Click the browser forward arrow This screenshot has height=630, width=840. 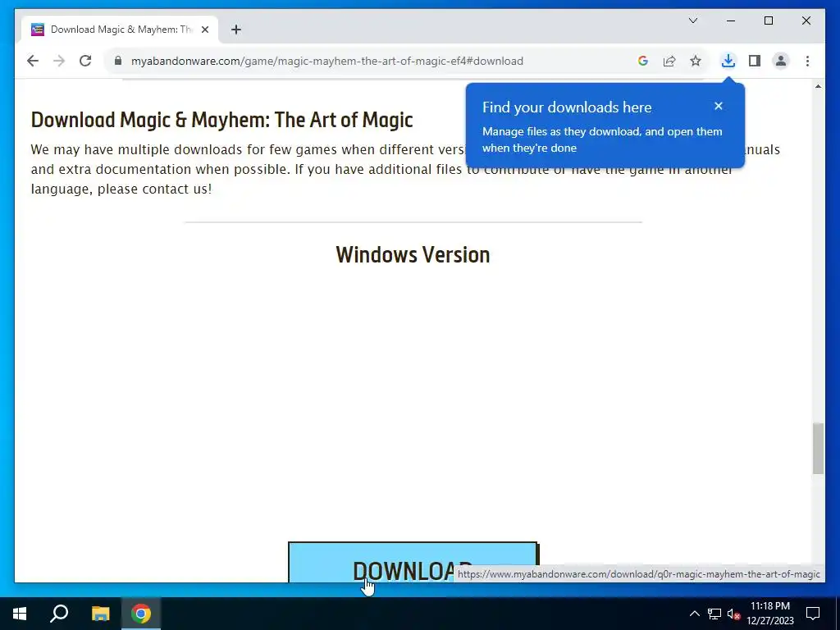pyautogui.click(x=59, y=61)
